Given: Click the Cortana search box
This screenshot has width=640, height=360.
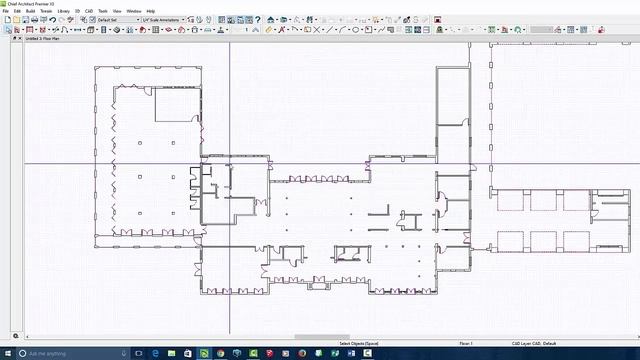Looking at the screenshot, I should click(x=73, y=353).
